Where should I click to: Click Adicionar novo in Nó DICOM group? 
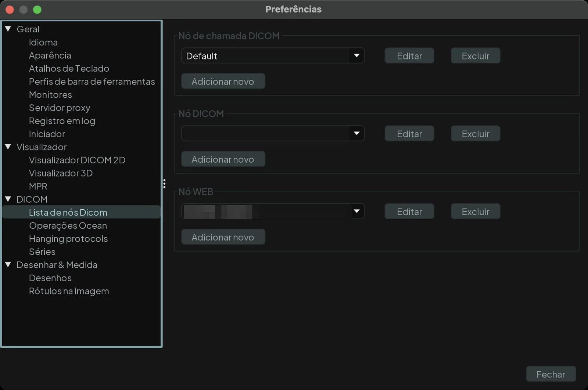click(223, 159)
